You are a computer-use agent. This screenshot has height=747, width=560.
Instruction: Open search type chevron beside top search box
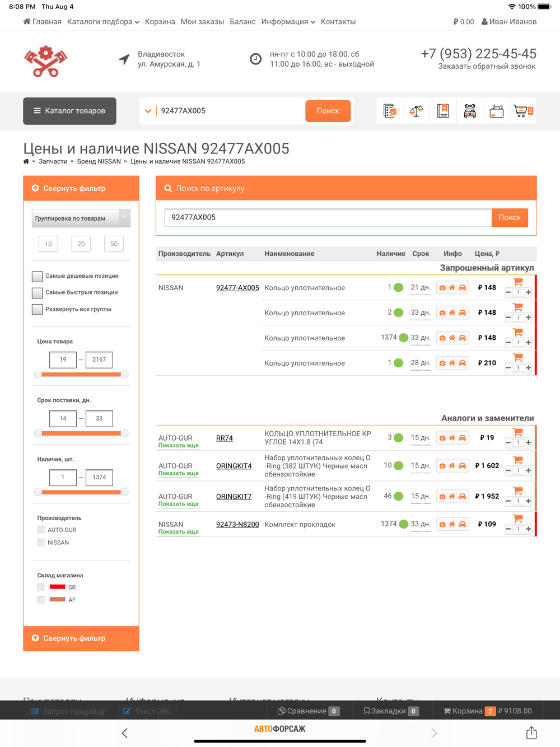point(148,111)
